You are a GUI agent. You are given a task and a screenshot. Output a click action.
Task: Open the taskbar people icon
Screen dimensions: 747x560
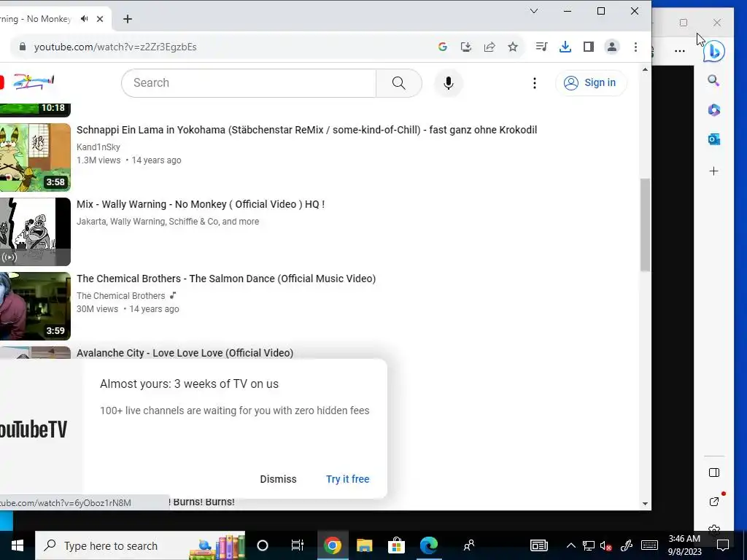point(469,545)
